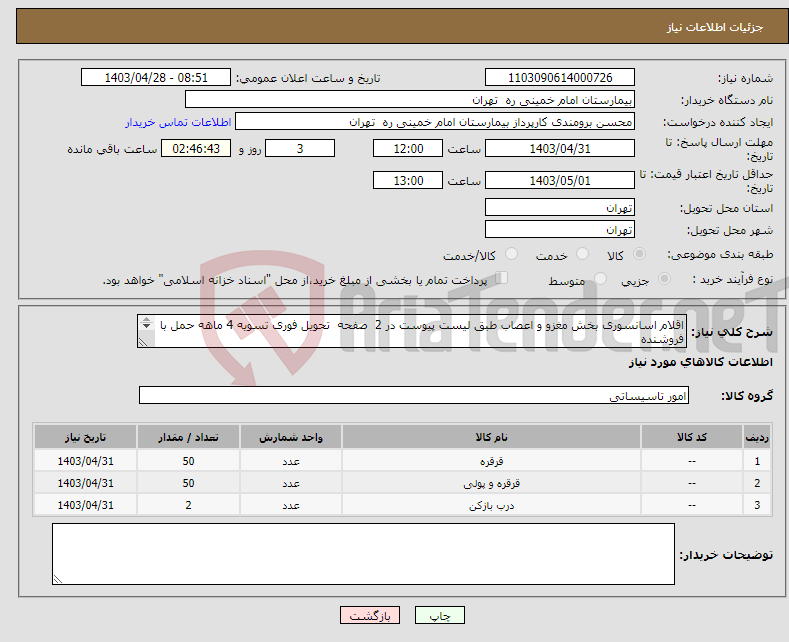Click the delivery city تهران field

[560, 229]
